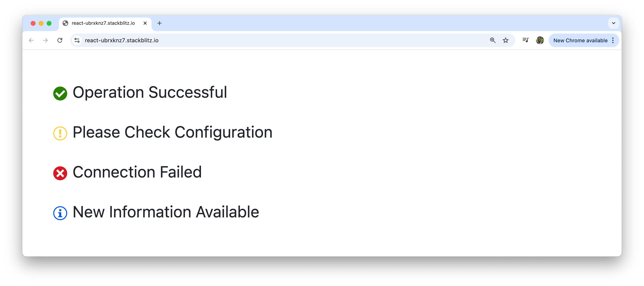This screenshot has height=286, width=644.
Task: Click the blue information icon
Action: pyautogui.click(x=60, y=213)
